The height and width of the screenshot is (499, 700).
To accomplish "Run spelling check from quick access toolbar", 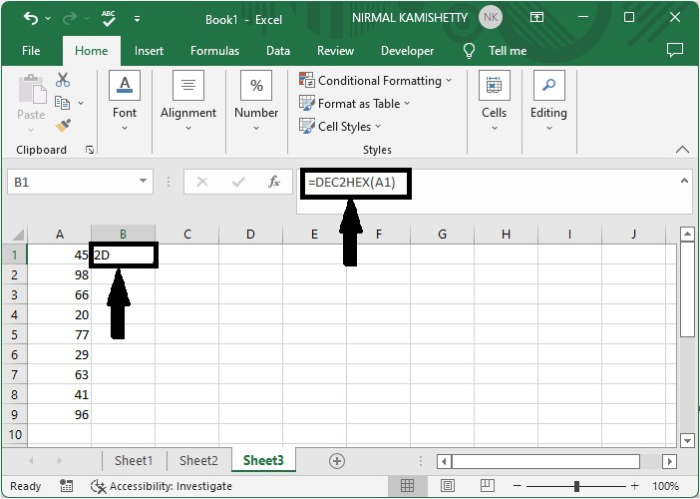I will (x=108, y=18).
